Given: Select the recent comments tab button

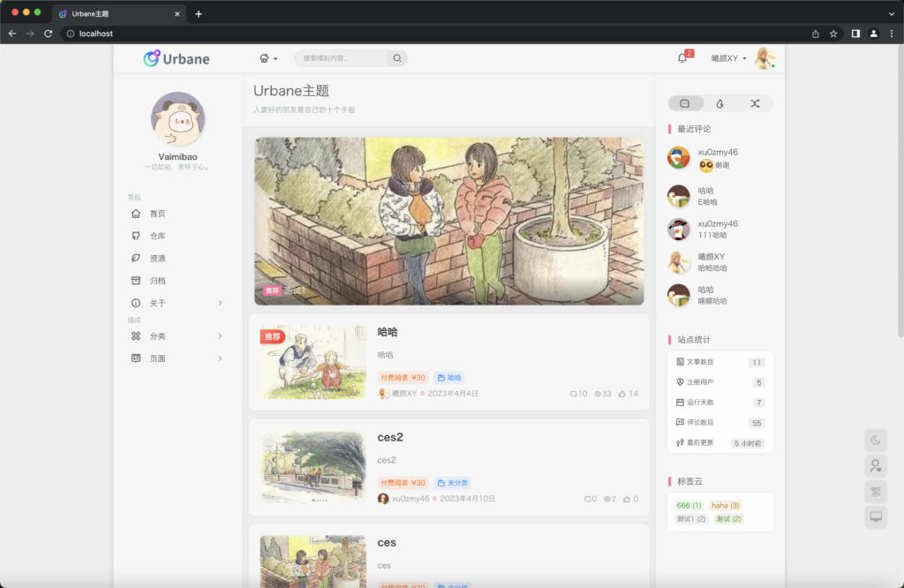Looking at the screenshot, I should coord(685,103).
